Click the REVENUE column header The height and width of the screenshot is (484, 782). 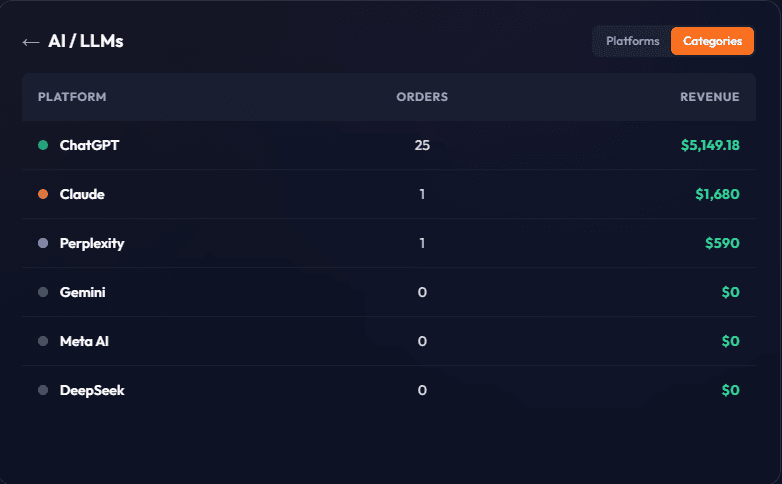(x=710, y=97)
